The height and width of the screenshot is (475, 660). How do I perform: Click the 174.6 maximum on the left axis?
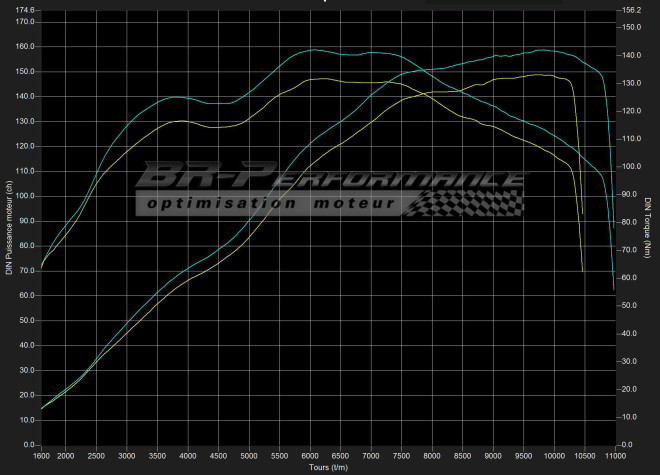pos(26,10)
